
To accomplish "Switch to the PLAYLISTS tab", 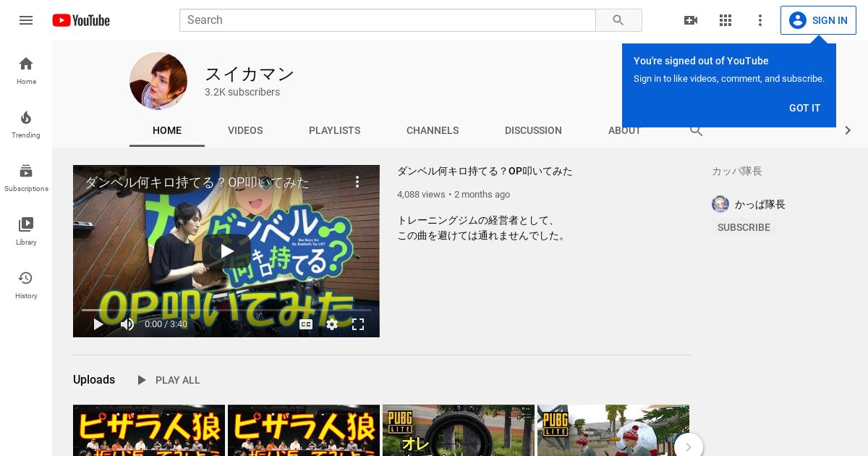I will click(x=334, y=130).
